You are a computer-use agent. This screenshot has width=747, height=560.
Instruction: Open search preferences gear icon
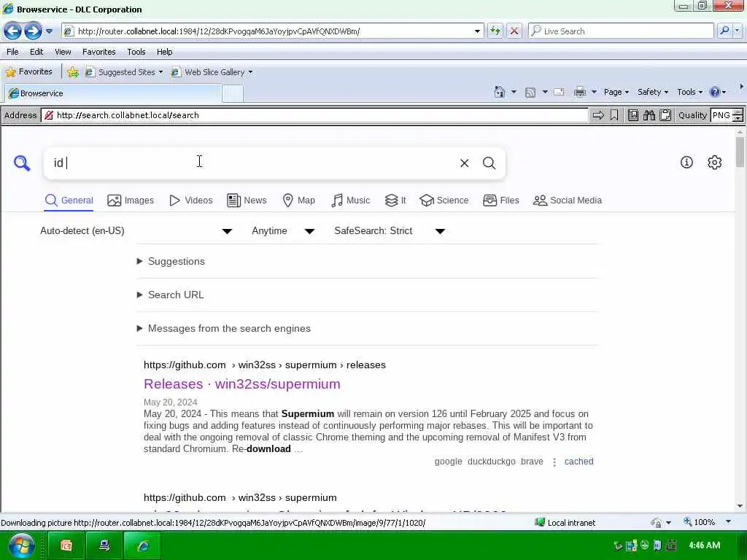click(715, 163)
